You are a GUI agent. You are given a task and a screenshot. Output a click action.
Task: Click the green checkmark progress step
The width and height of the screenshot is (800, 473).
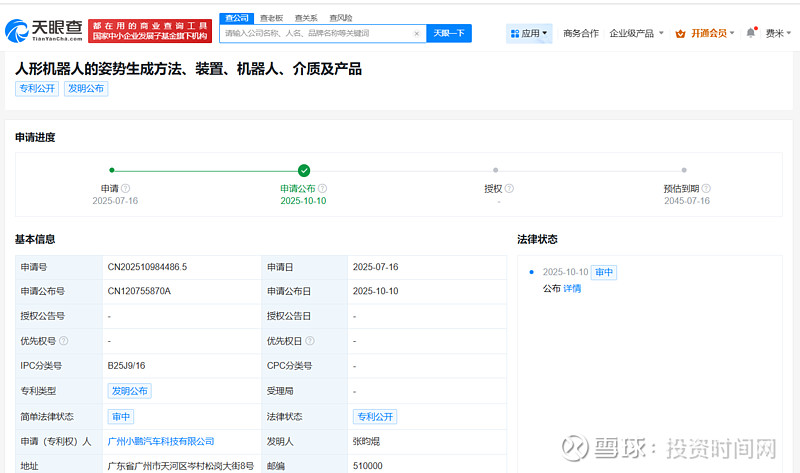click(304, 171)
